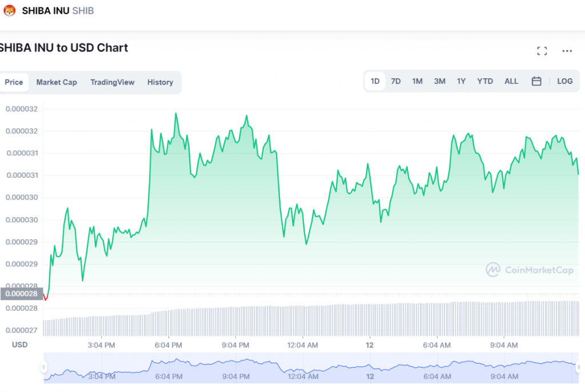Click the 6:04 AM time axis label

436,345
